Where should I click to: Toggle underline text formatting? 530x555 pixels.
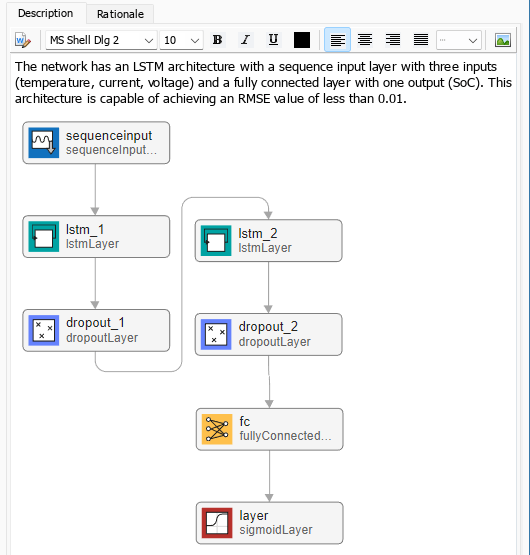(x=273, y=40)
